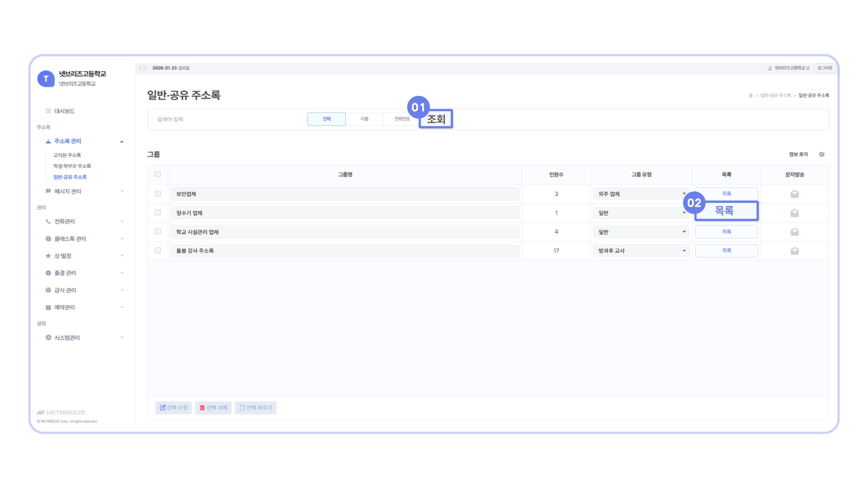The image size is (868, 488).
Task: Click the send message icon for 학교 시설관리 업체
Action: [x=794, y=232]
